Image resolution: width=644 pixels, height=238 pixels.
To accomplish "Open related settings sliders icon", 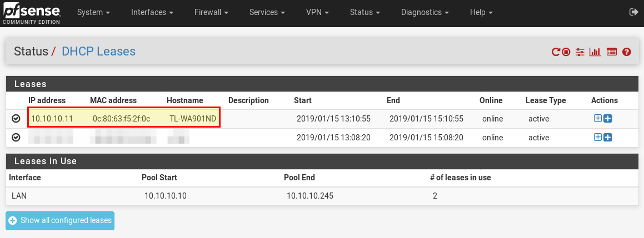I will tap(580, 52).
